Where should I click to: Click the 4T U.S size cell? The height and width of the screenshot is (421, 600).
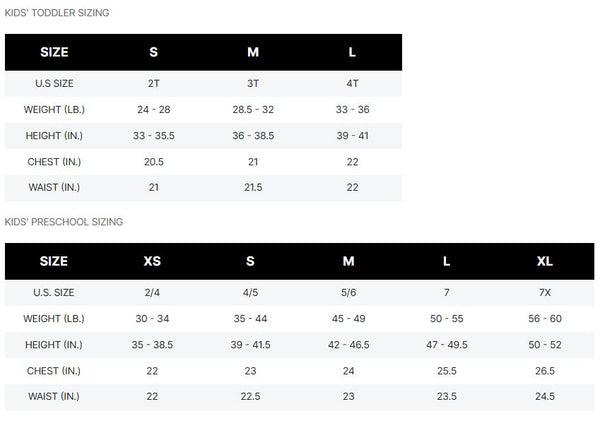point(352,83)
